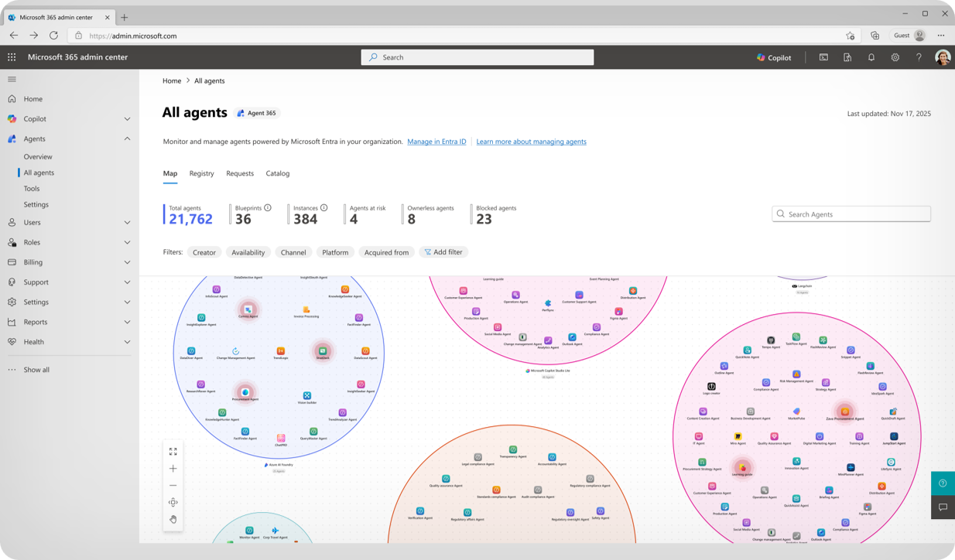955x560 pixels.
Task: Switch to the Registry tab
Action: point(201,173)
